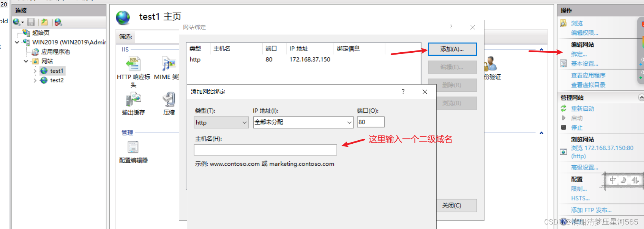Click the save icon in connections toolbar

click(x=31, y=22)
